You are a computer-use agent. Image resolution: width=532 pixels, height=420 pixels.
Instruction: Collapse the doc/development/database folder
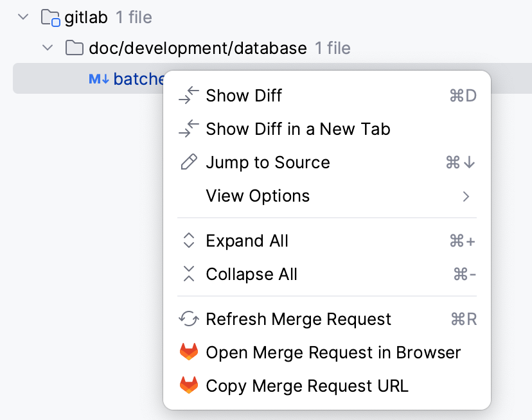point(47,48)
